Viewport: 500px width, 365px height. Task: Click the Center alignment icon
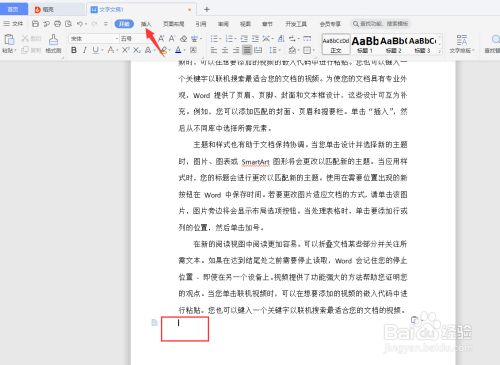point(225,50)
